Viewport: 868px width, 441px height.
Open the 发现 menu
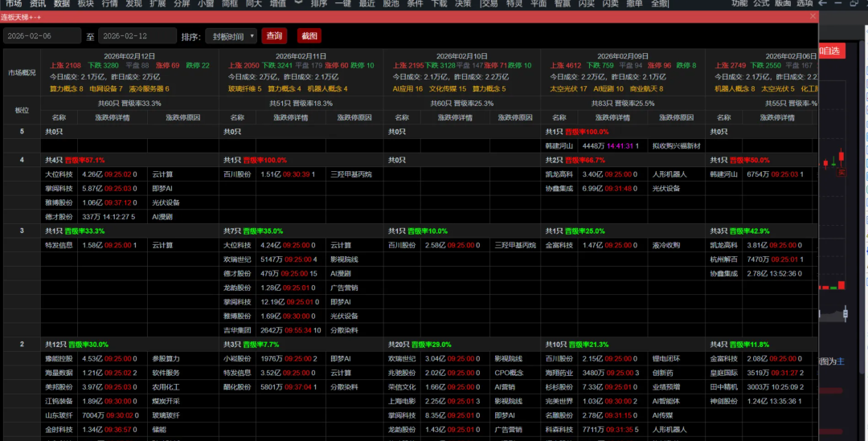coord(133,3)
